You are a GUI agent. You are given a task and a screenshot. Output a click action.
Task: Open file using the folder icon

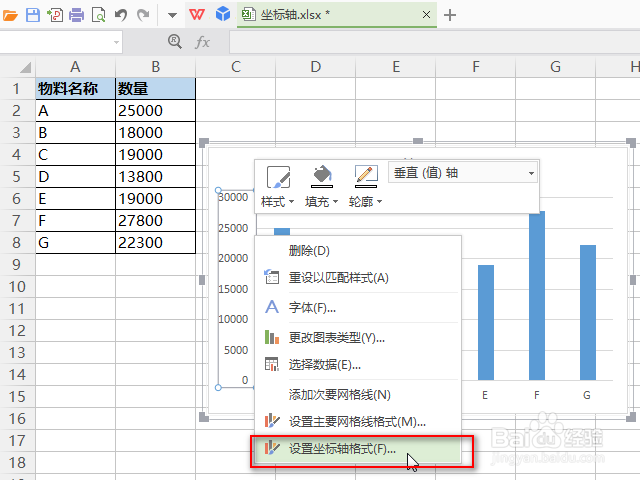pos(10,15)
